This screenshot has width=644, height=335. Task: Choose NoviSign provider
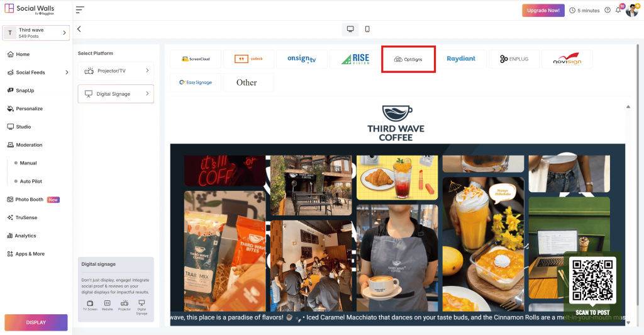coord(567,59)
